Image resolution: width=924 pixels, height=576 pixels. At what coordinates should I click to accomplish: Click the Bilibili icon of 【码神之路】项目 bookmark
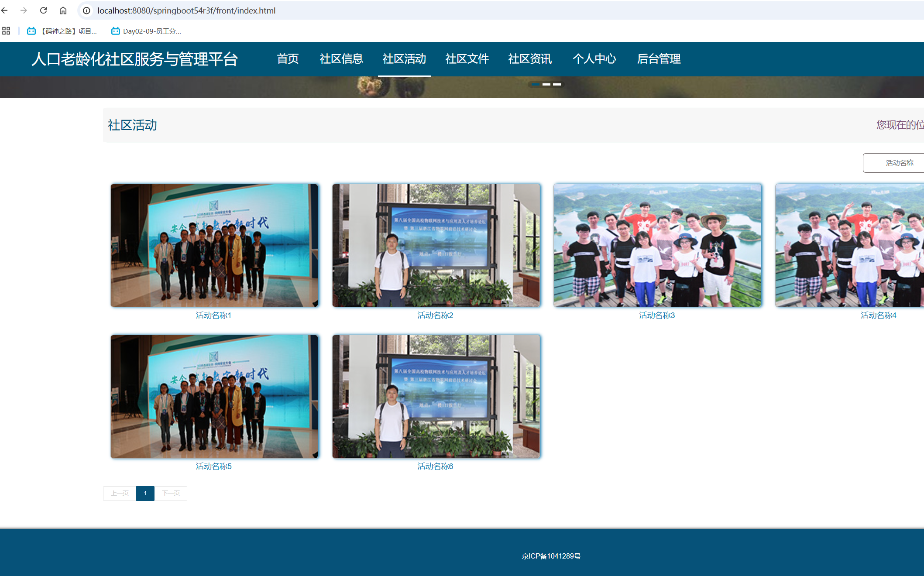coord(31,31)
